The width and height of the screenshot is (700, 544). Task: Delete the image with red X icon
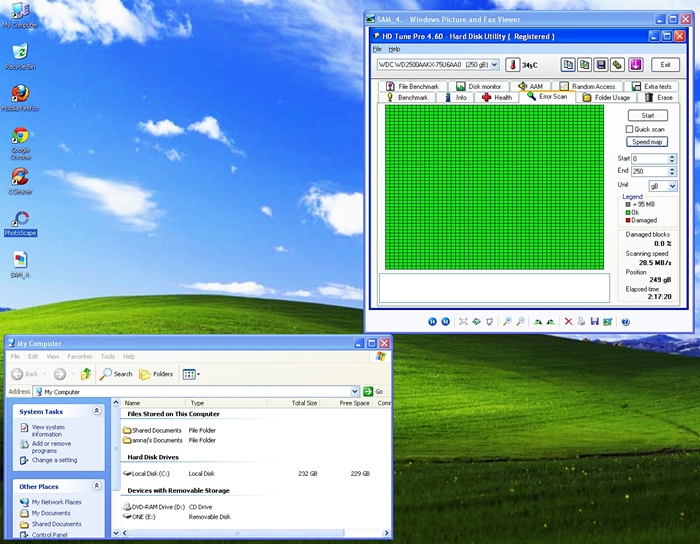568,321
